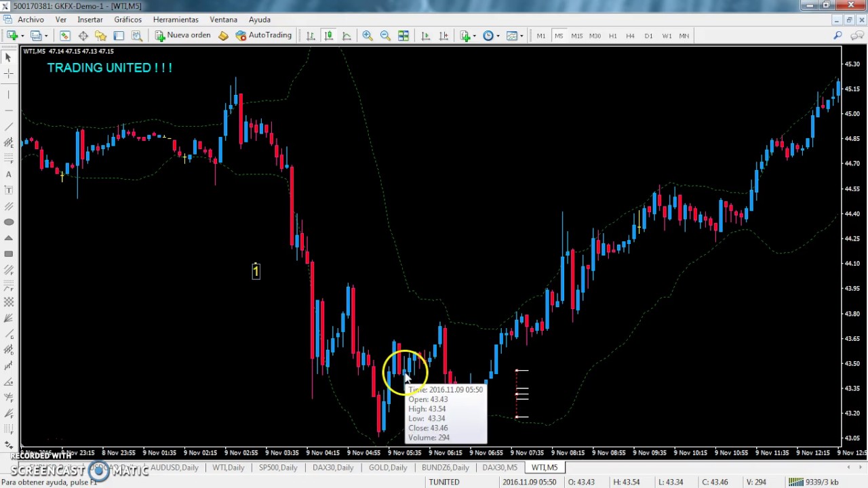Screen dimensions: 868x488
Task: Switch the chart to the M5 timeframe
Action: tap(559, 36)
